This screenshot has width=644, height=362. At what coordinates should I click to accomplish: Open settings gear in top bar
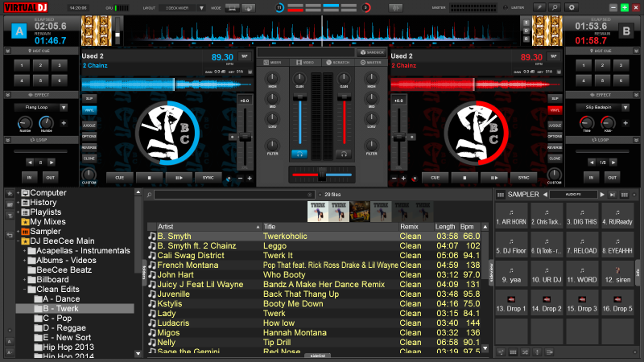pos(571,7)
